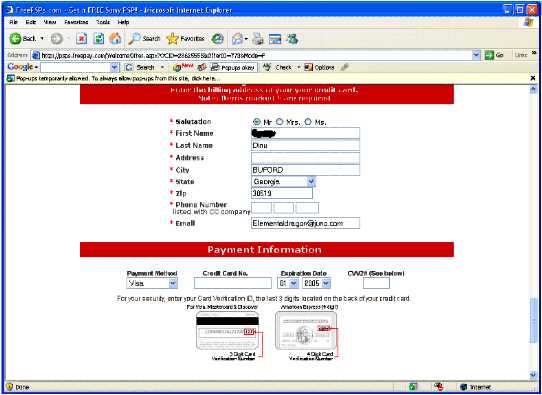
Task: Click the IE Back button
Action: (x=22, y=39)
